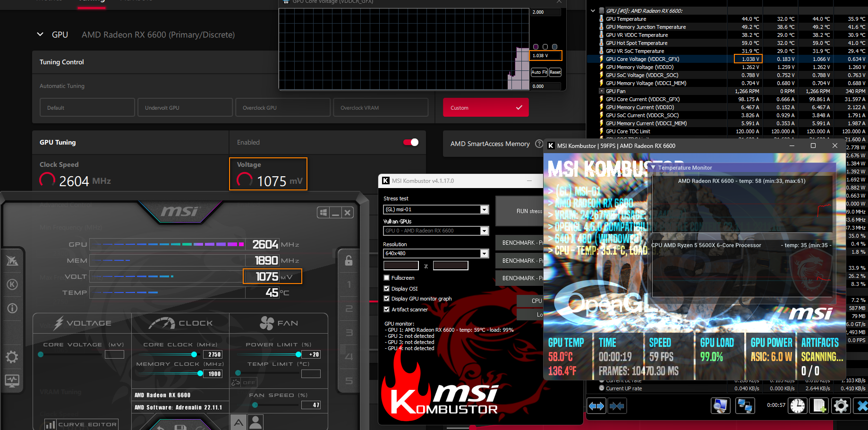Click the graph maximum field showing 2.000
The height and width of the screenshot is (430, 868).
point(545,12)
